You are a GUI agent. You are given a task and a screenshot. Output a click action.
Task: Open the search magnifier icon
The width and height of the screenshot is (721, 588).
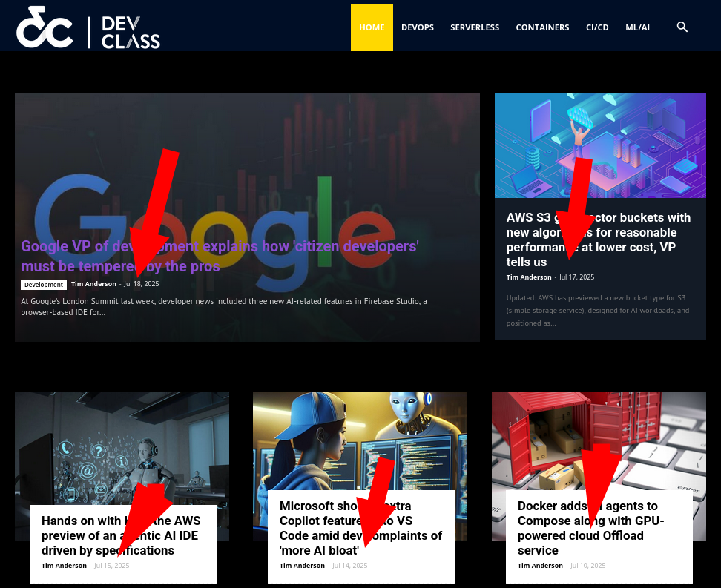[x=682, y=27]
